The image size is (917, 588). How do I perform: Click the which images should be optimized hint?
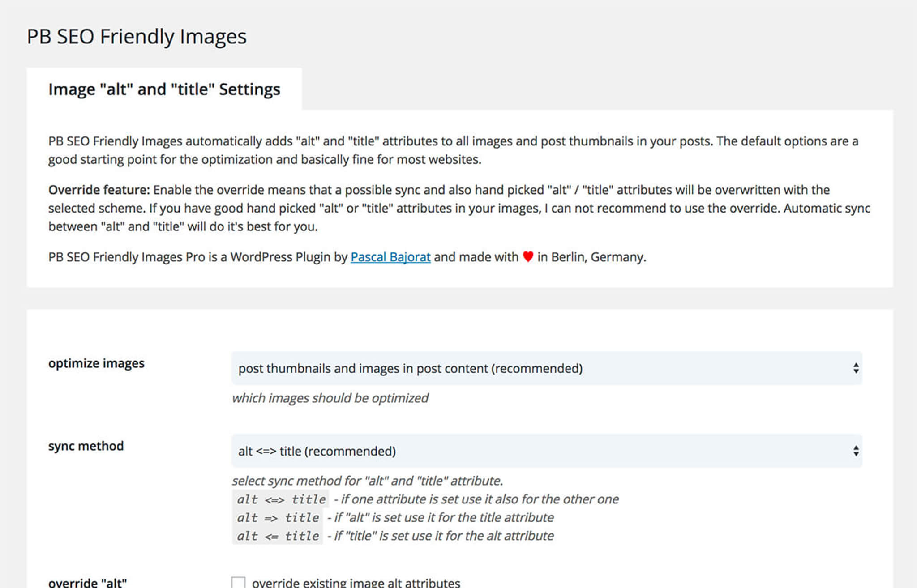(x=330, y=398)
